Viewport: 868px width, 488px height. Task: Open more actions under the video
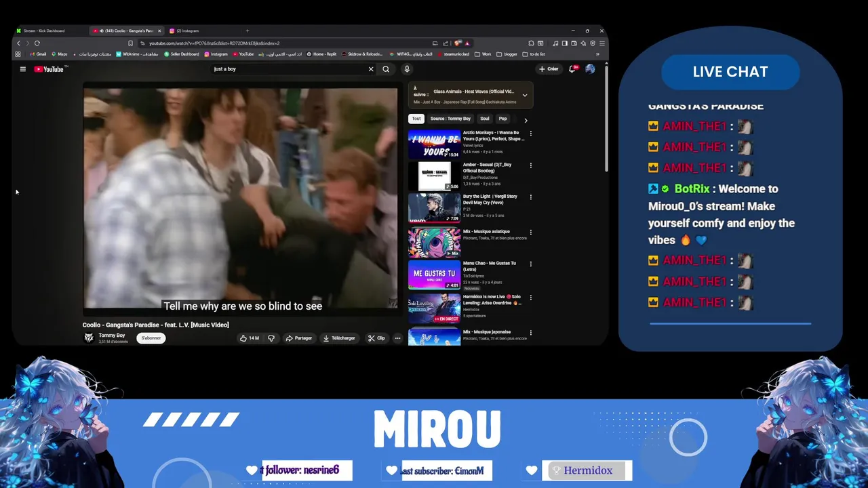397,338
